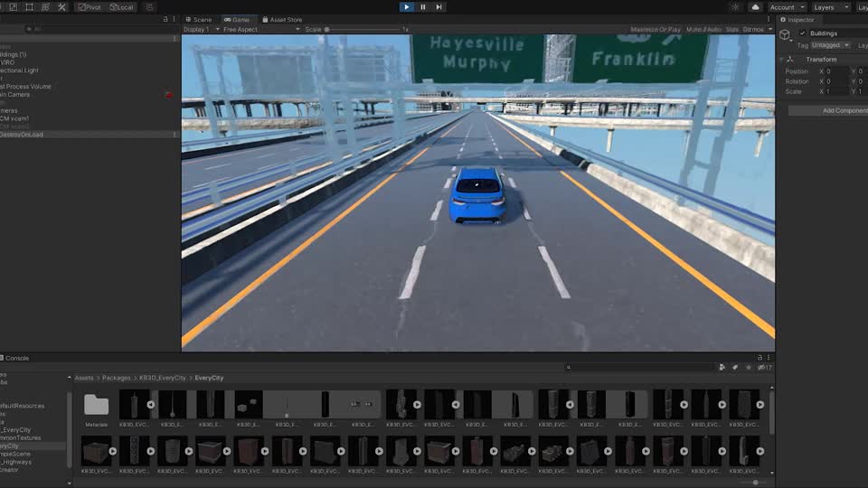Toggle Maximize On Play
Screen dimensions: 868x488
pyautogui.click(x=656, y=29)
